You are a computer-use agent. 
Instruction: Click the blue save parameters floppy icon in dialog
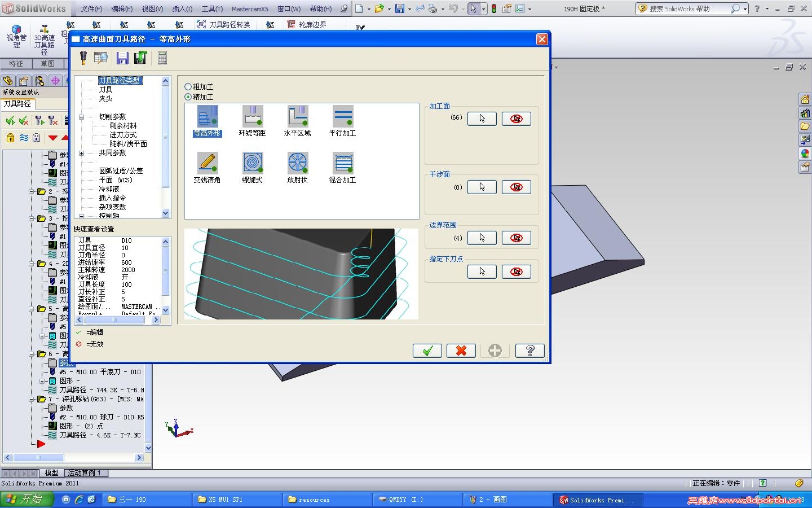122,58
